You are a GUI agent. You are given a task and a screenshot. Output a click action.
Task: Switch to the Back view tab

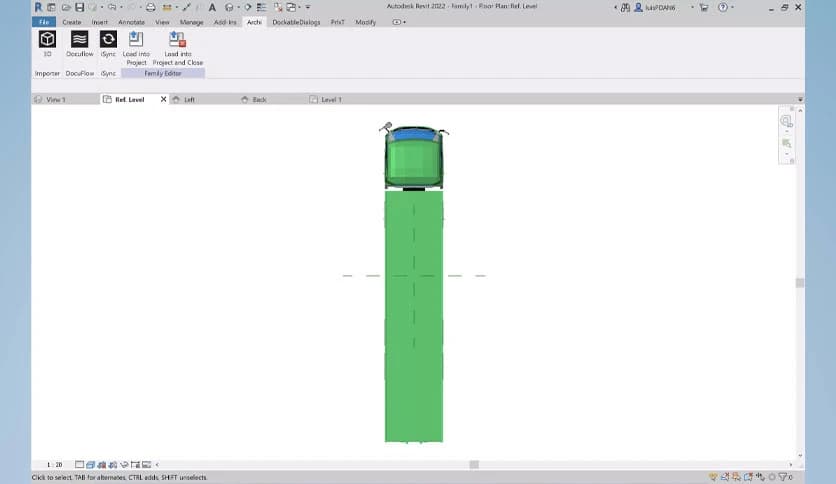click(x=259, y=100)
